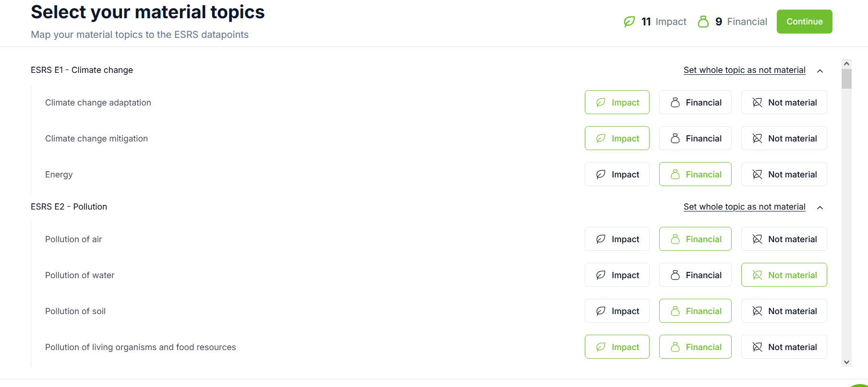Collapse the ESRS E1 Climate change section
The image size is (868, 387).
[x=820, y=71]
